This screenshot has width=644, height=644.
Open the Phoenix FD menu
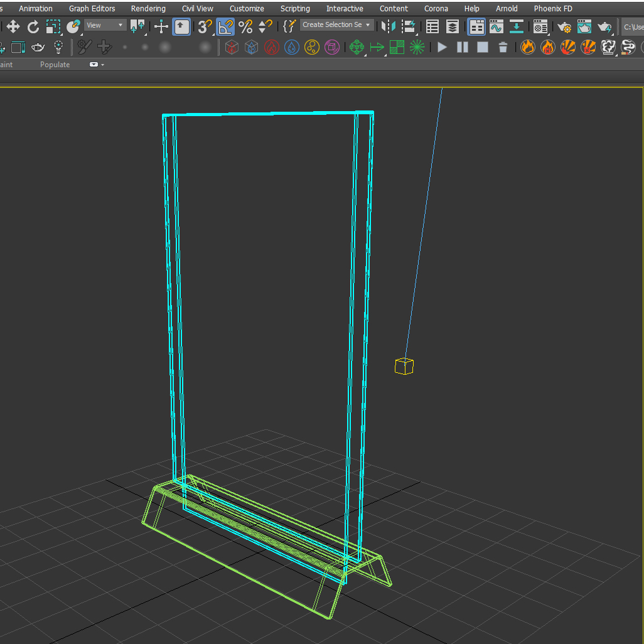coord(552,8)
